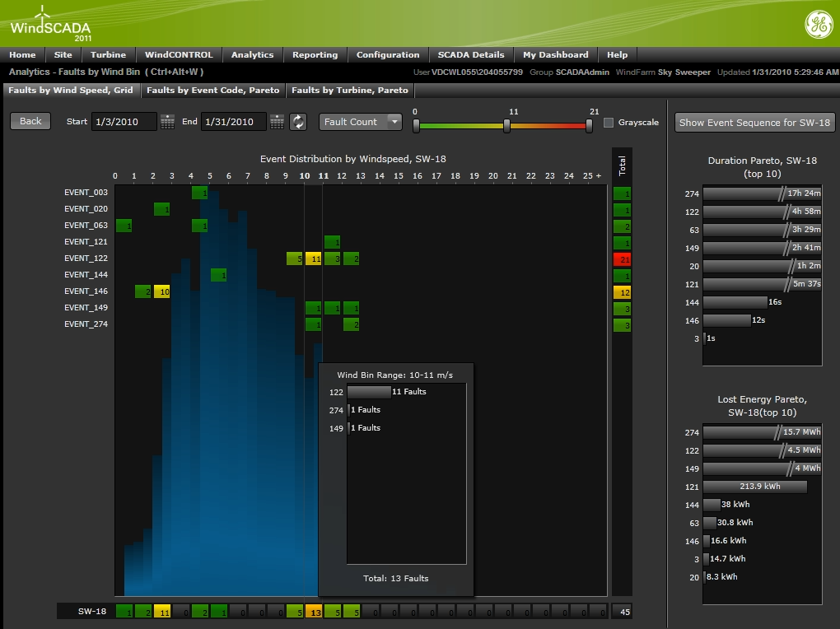Click the 4.5 MWh lost energy bar
Screen dimensions: 840x629
click(x=762, y=450)
